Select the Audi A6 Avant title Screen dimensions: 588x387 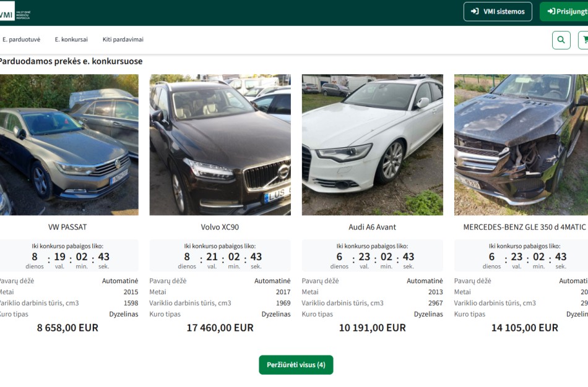[372, 227]
